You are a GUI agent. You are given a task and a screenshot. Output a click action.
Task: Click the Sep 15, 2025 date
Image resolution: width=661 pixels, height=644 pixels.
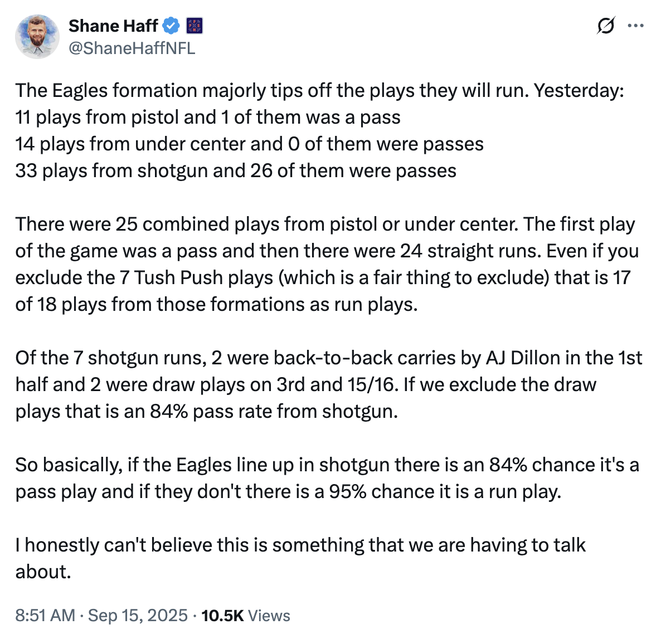pyautogui.click(x=138, y=616)
